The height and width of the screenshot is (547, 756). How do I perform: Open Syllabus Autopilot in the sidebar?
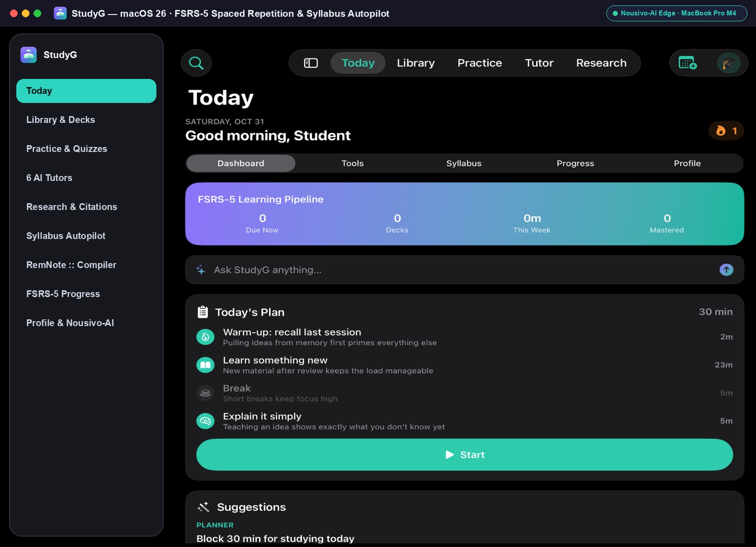click(86, 236)
